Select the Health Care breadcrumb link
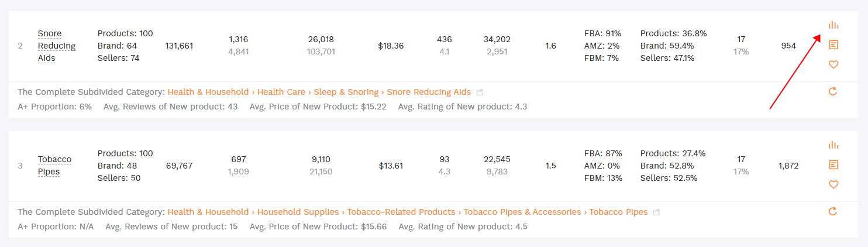The width and height of the screenshot is (868, 247). pos(281,92)
